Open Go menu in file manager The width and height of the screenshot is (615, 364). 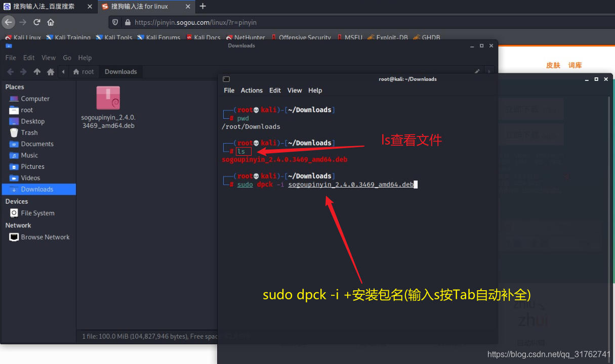click(x=67, y=58)
